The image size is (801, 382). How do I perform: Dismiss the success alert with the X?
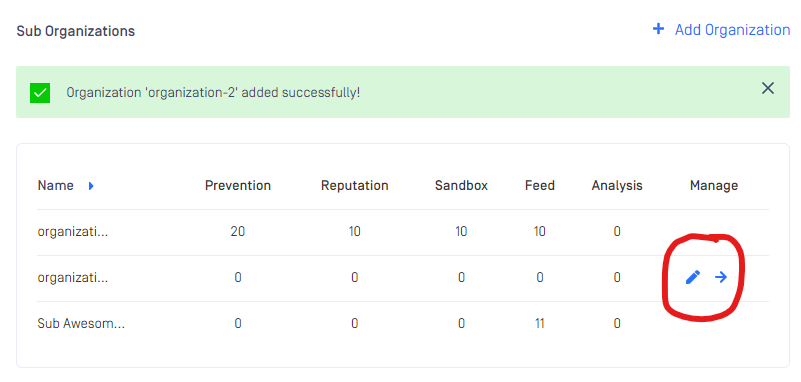(x=767, y=88)
